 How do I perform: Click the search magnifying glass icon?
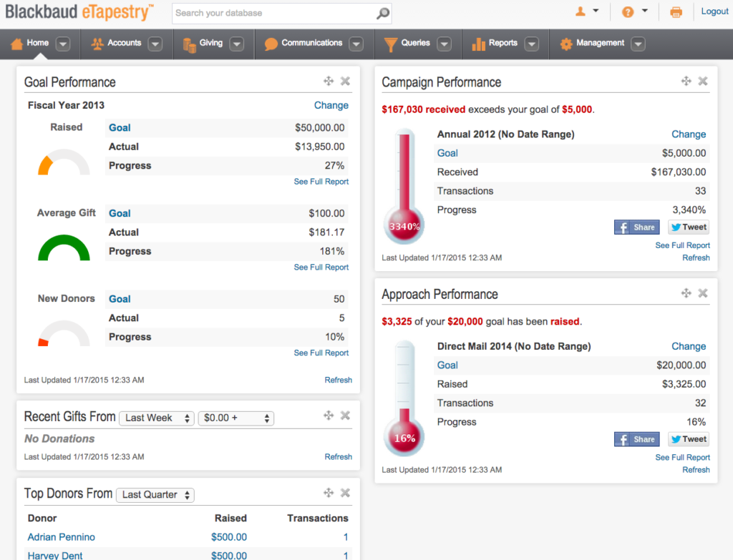coord(382,13)
